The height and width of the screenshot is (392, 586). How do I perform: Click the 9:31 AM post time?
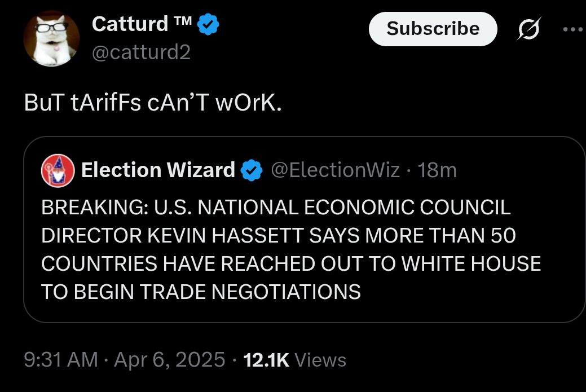(x=61, y=359)
